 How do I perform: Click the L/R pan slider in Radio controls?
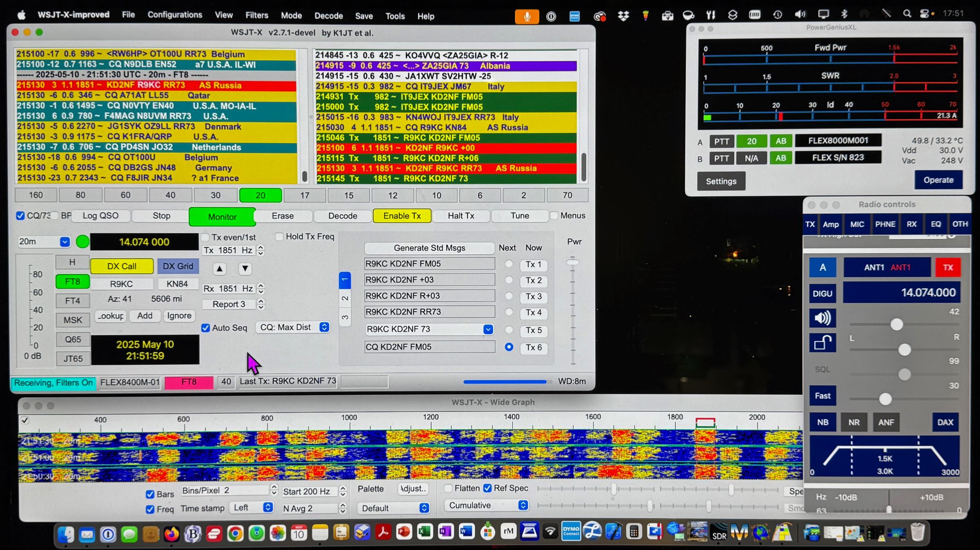point(904,350)
